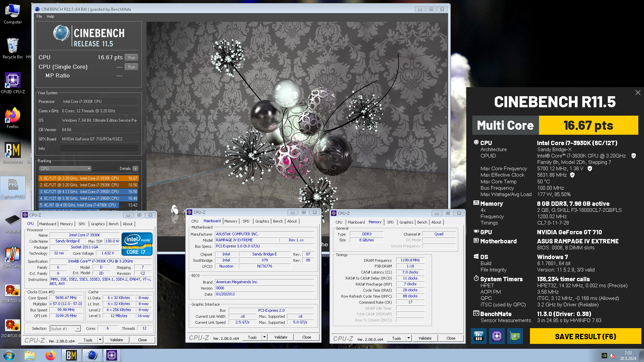This screenshot has width=644, height=362.
Task: Open Cinebench Ranking CPU dropdown
Action: pos(65,169)
